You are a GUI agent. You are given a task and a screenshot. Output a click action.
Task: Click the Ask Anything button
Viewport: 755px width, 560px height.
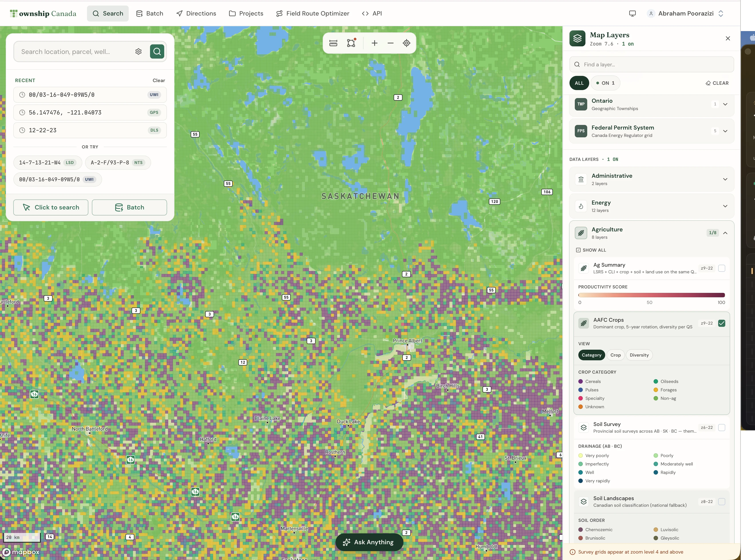click(369, 542)
